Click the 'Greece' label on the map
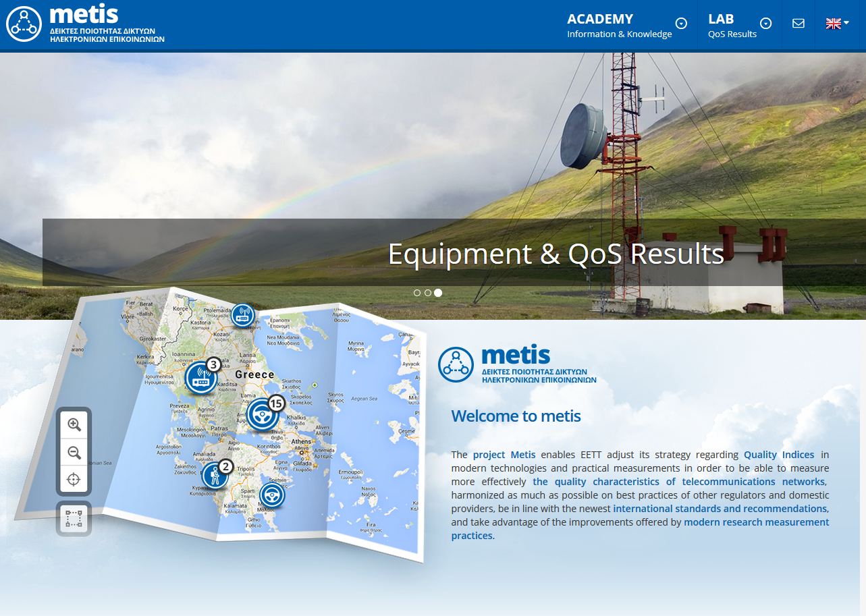 [254, 374]
